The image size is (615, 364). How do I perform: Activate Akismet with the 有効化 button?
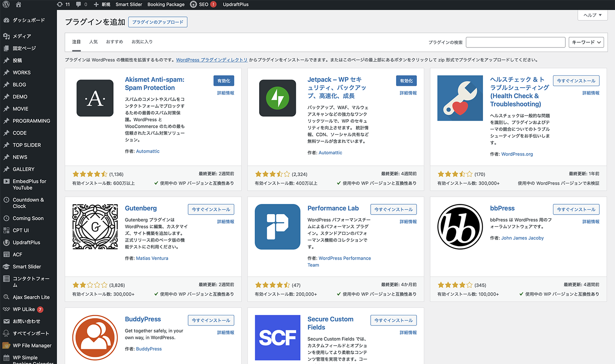(x=223, y=81)
